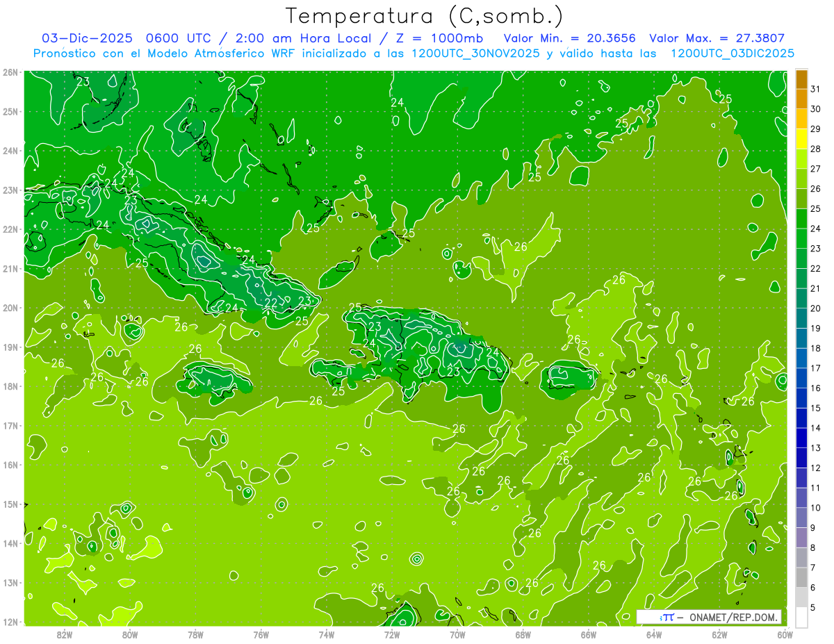Click the color legend label "12"

815,468
